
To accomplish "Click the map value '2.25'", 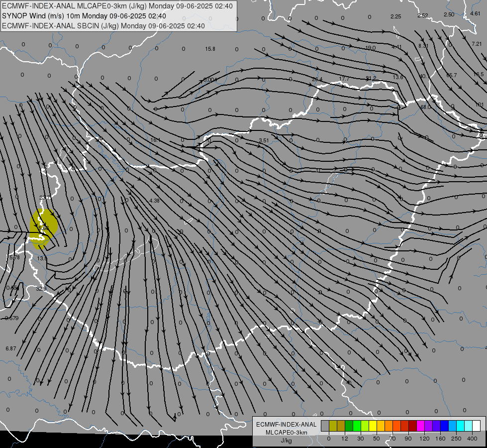I will coord(396,16).
